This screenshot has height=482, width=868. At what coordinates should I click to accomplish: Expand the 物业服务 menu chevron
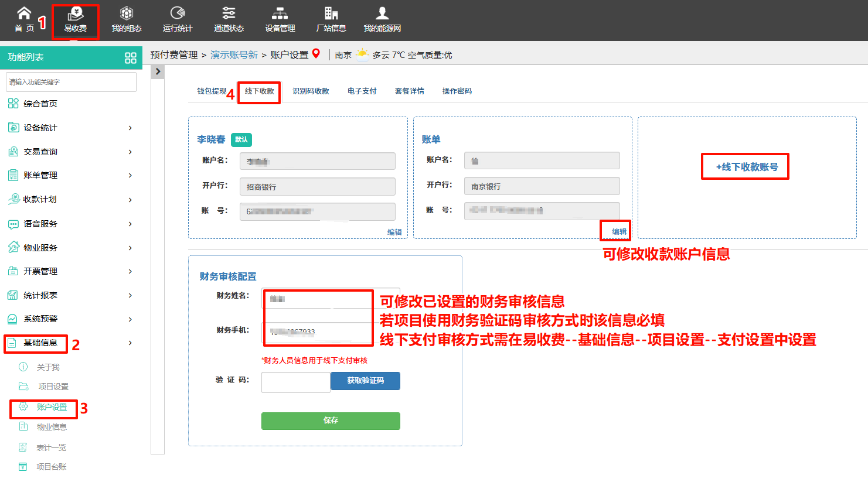tap(130, 248)
